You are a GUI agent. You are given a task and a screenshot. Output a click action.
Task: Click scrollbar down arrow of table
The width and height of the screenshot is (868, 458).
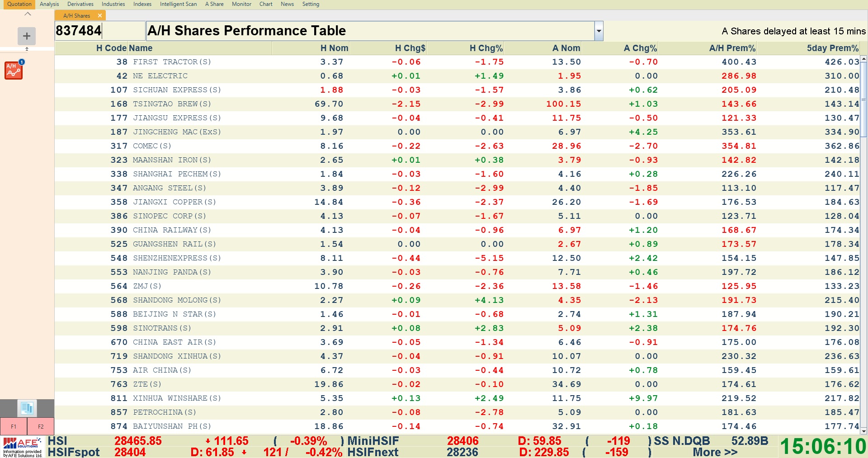(863, 431)
